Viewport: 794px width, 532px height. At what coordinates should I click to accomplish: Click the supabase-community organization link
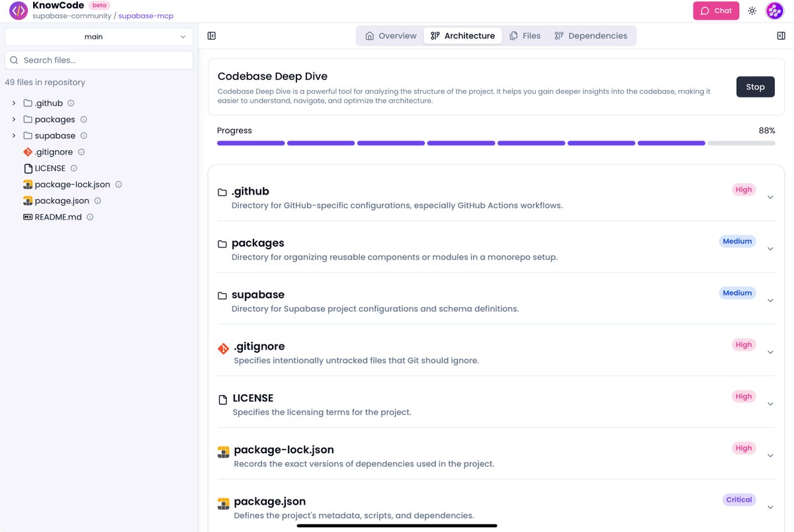pos(71,16)
